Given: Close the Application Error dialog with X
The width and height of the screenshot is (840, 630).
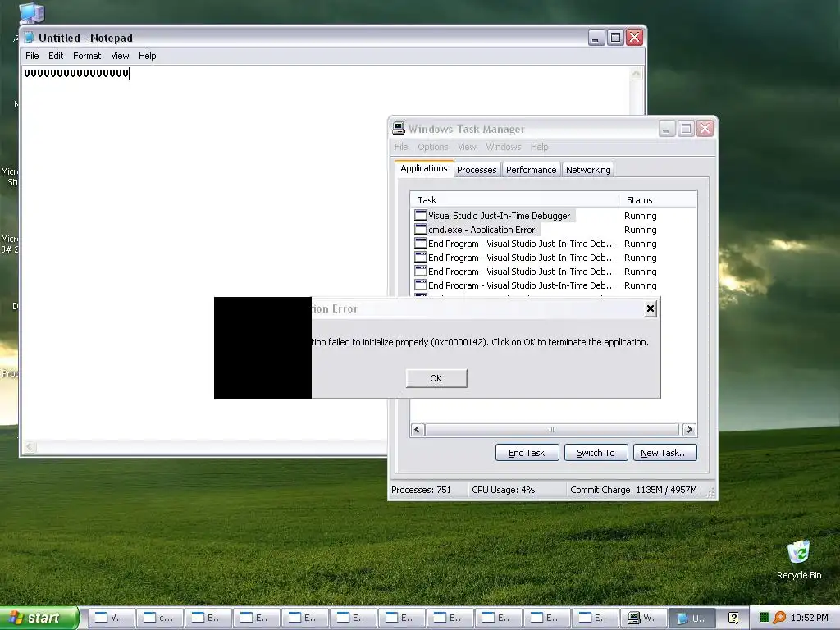Looking at the screenshot, I should pos(650,308).
